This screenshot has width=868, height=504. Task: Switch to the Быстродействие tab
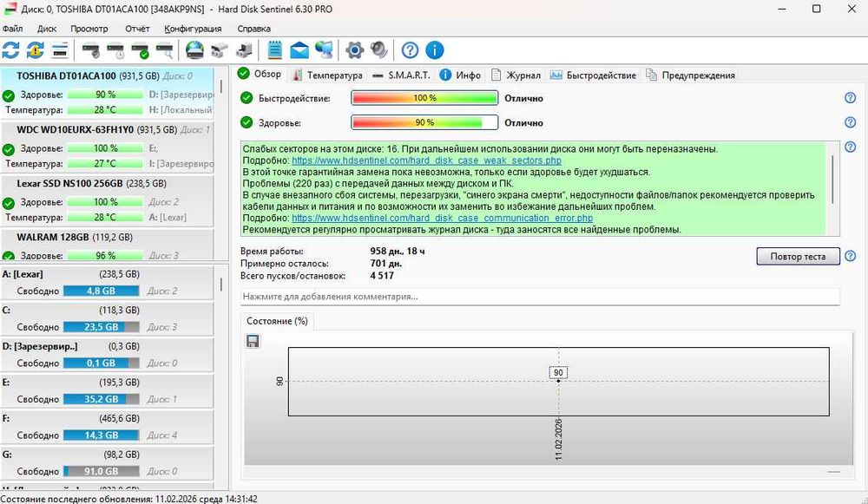pos(594,75)
